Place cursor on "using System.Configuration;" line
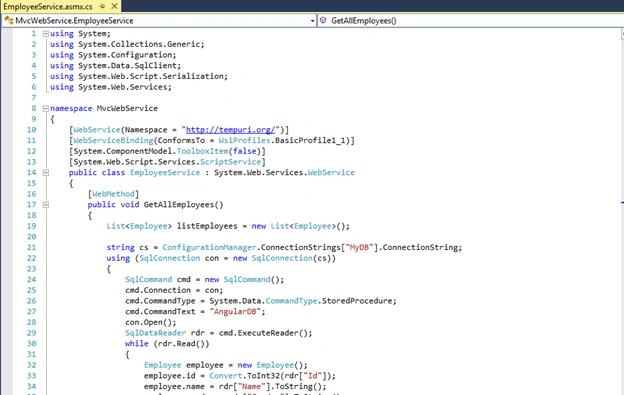This screenshot has height=395, width=624. (x=113, y=55)
